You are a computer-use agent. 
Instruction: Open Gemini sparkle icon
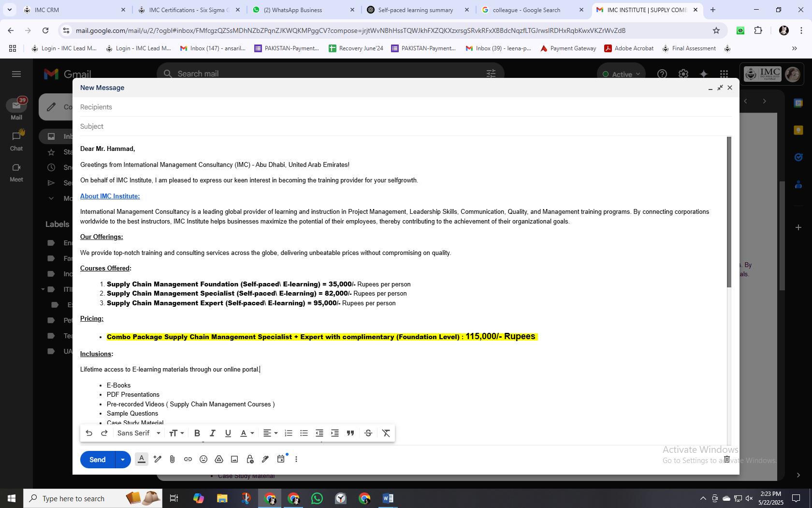point(704,74)
